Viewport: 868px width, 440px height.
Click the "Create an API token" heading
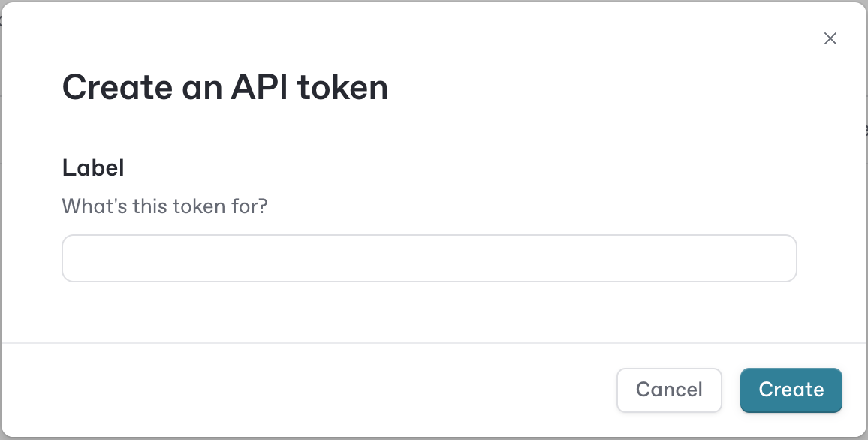[x=225, y=88]
